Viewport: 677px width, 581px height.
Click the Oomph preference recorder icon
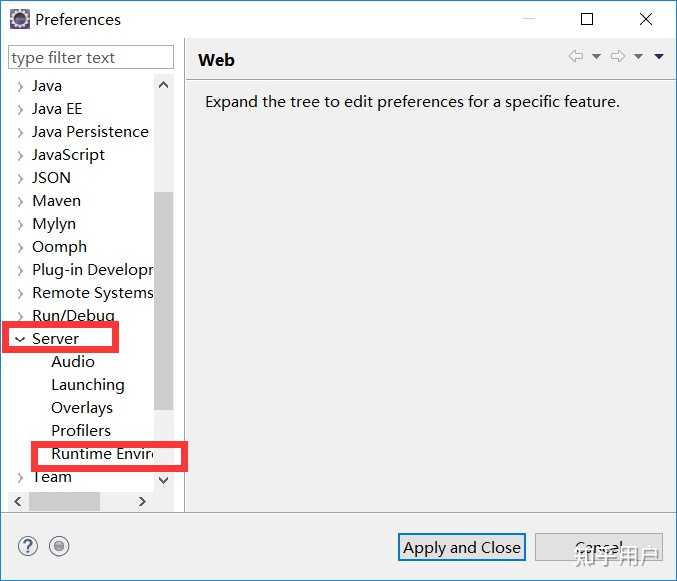coord(59,546)
